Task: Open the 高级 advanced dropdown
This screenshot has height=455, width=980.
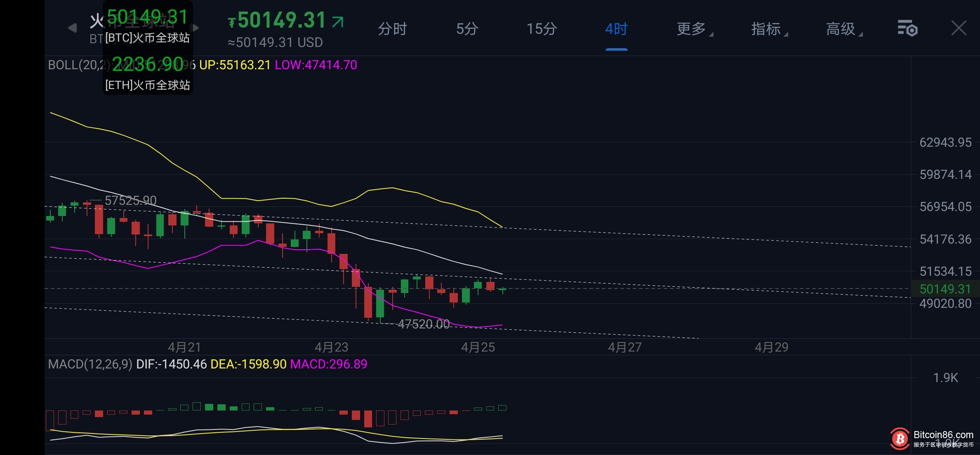Action: [x=841, y=29]
